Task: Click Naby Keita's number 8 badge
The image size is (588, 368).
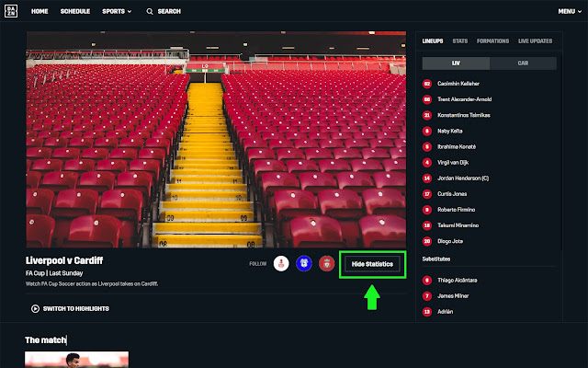Action: point(426,131)
